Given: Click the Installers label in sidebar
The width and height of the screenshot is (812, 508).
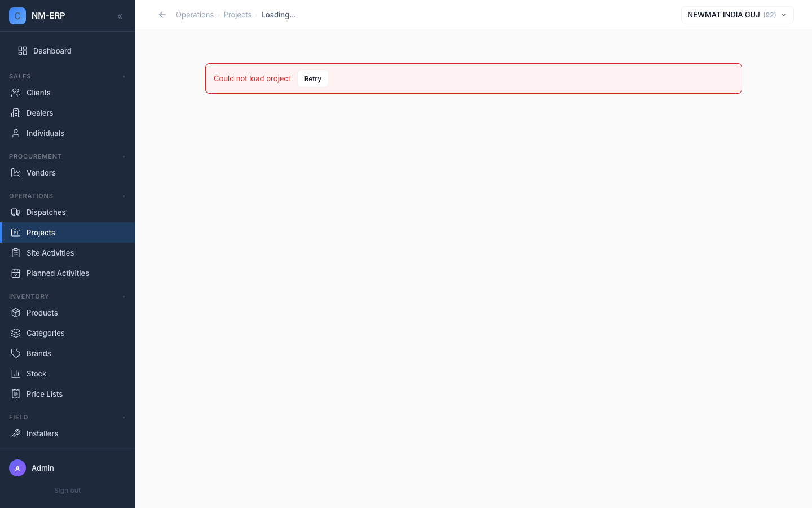Looking at the screenshot, I should 42,433.
